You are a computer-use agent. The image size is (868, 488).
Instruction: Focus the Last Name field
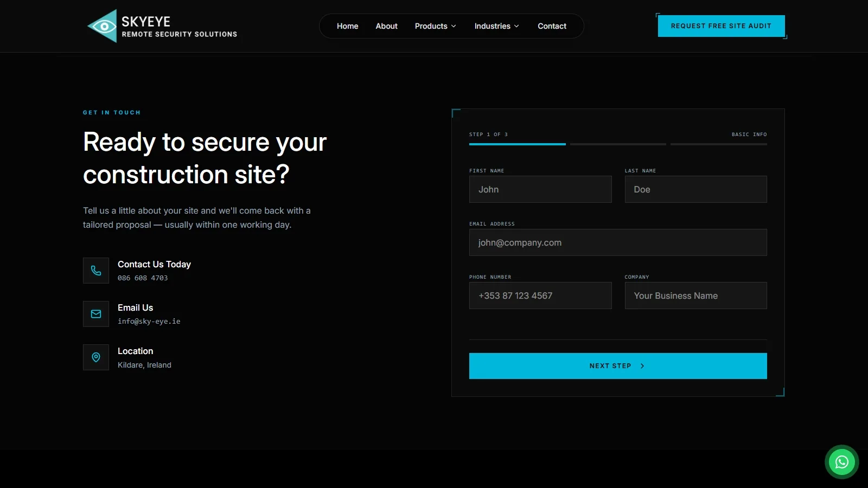coord(695,189)
